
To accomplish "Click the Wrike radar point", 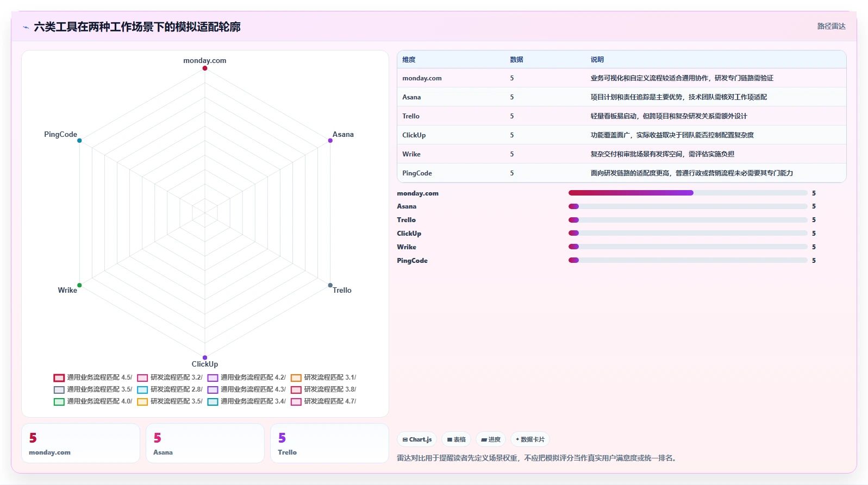I will [x=79, y=285].
